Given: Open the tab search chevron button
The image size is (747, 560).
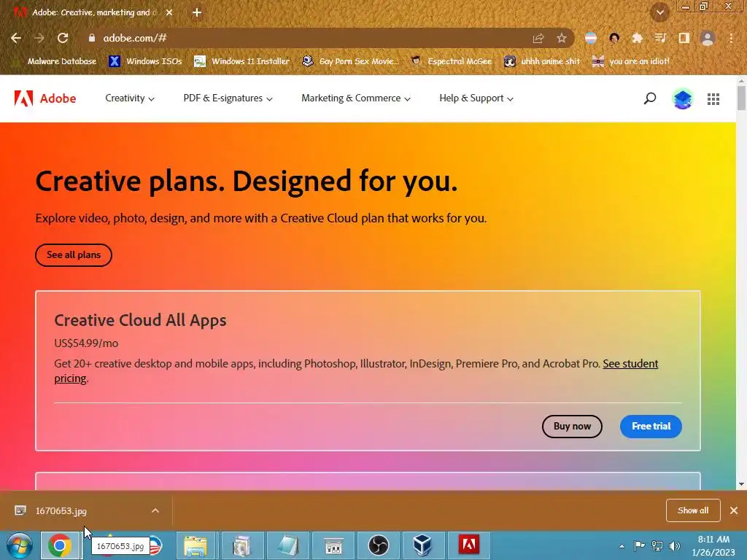Looking at the screenshot, I should click(659, 12).
